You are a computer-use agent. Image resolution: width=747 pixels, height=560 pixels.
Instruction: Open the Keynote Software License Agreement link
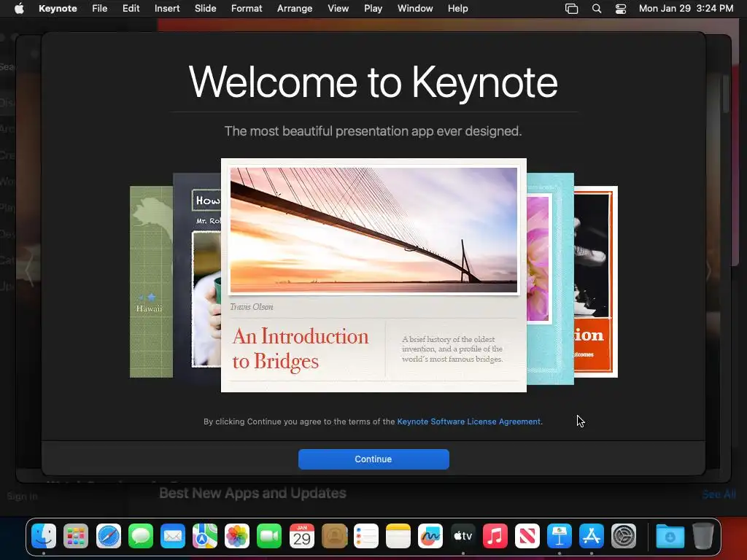point(469,421)
